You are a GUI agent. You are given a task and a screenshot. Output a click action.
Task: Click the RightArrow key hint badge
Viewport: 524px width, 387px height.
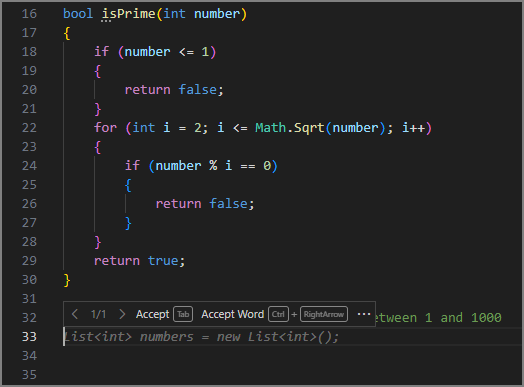[324, 314]
